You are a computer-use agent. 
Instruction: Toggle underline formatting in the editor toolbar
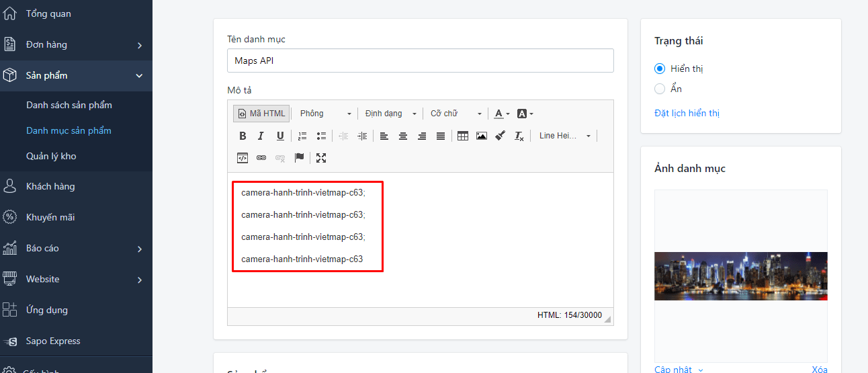280,136
